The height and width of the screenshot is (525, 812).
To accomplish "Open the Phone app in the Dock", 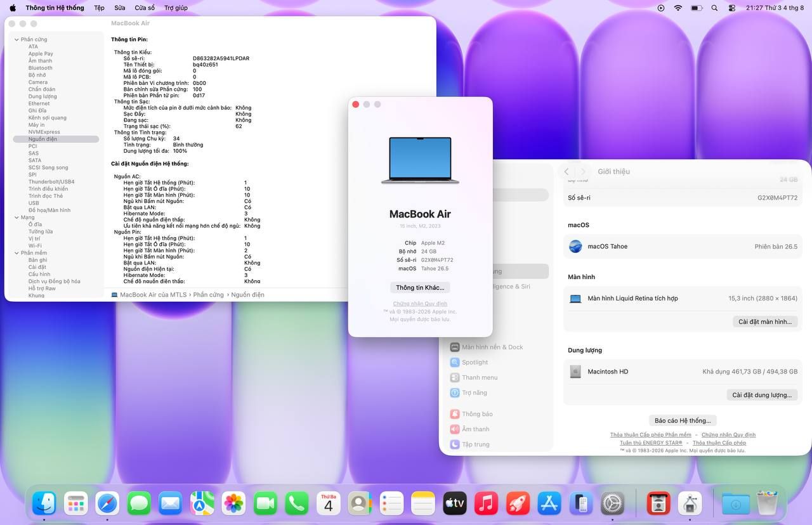I will coord(297,503).
